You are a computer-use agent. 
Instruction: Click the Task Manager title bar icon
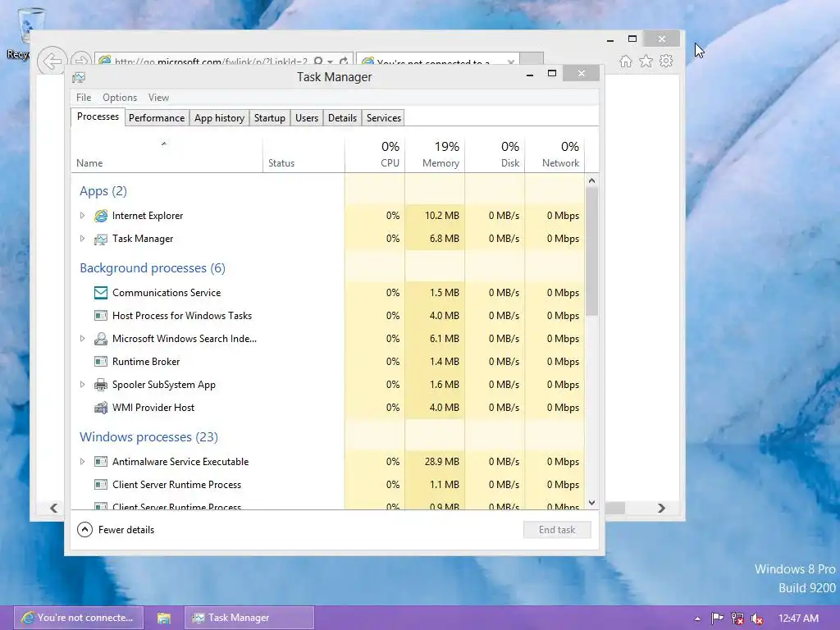(79, 77)
